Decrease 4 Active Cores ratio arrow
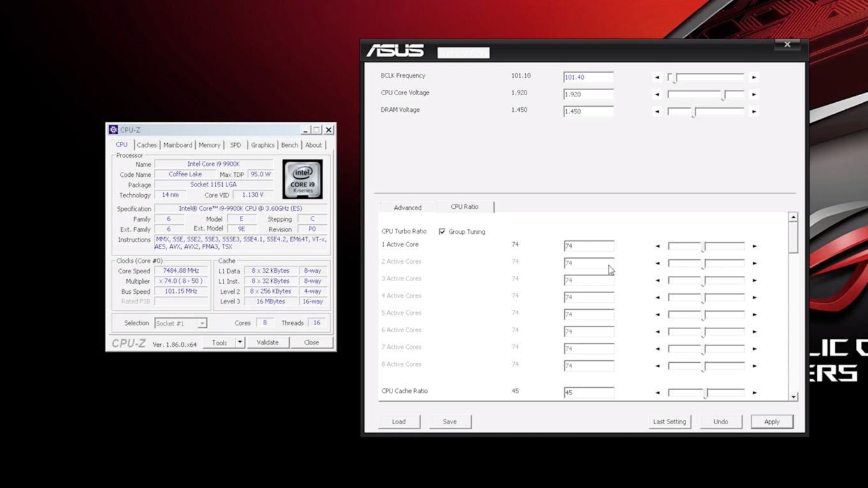868x488 pixels. click(657, 298)
